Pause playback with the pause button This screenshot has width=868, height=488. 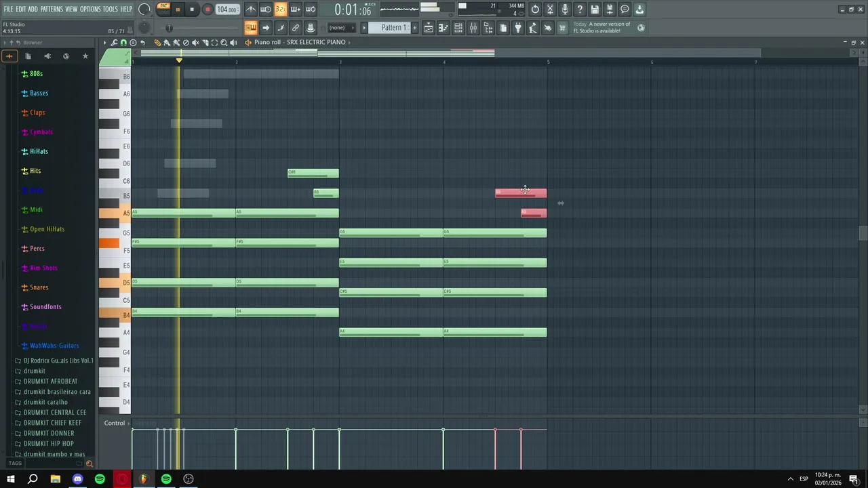pos(178,9)
